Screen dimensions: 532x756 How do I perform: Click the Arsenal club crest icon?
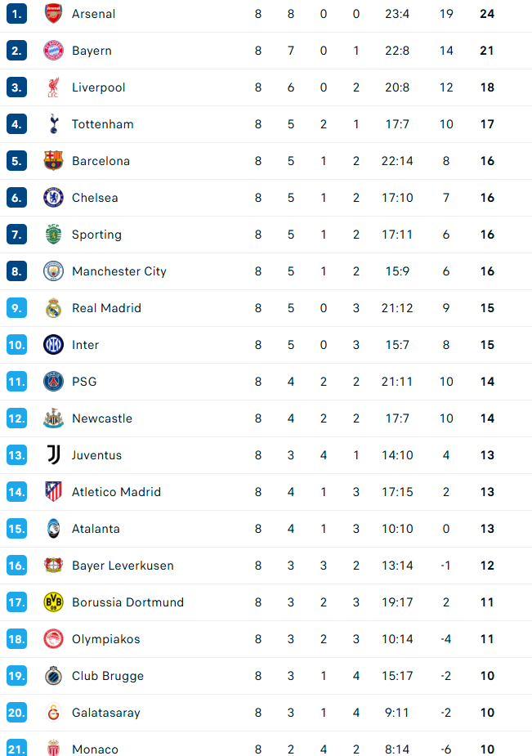[53, 14]
